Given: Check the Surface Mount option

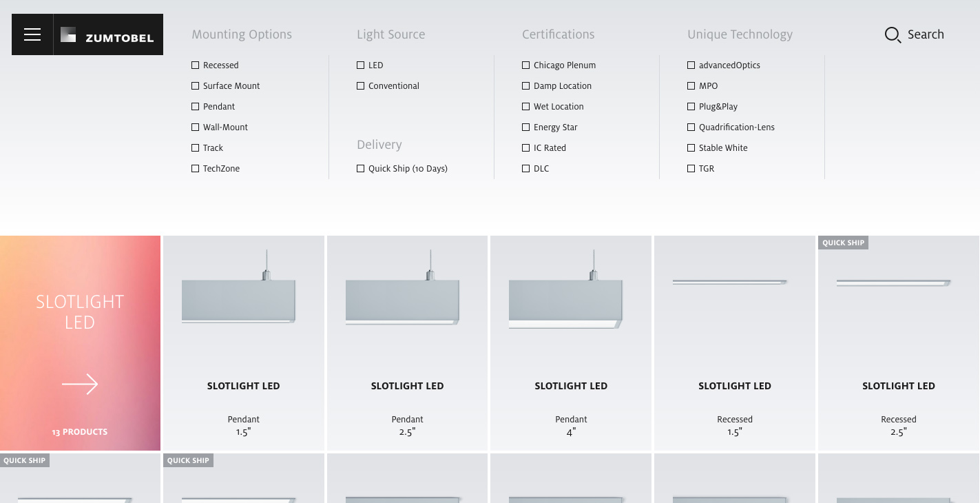Looking at the screenshot, I should [x=196, y=86].
